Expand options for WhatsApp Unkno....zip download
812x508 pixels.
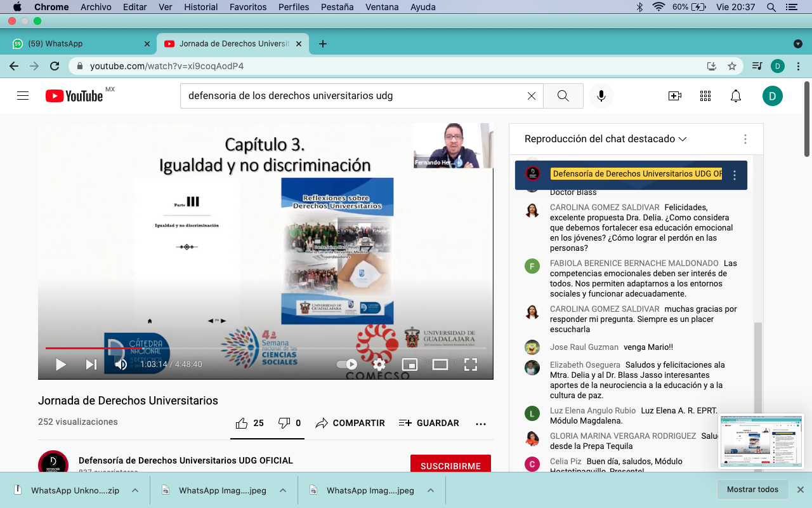click(135, 490)
